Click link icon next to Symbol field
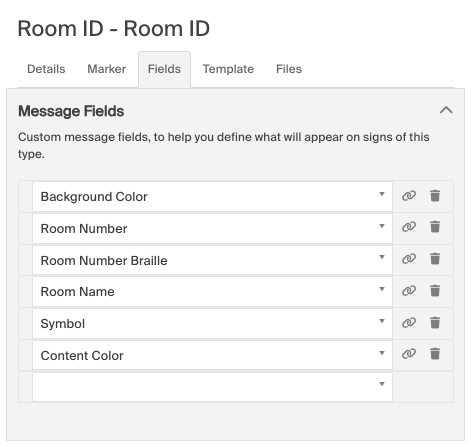The height and width of the screenshot is (447, 471). (x=409, y=323)
